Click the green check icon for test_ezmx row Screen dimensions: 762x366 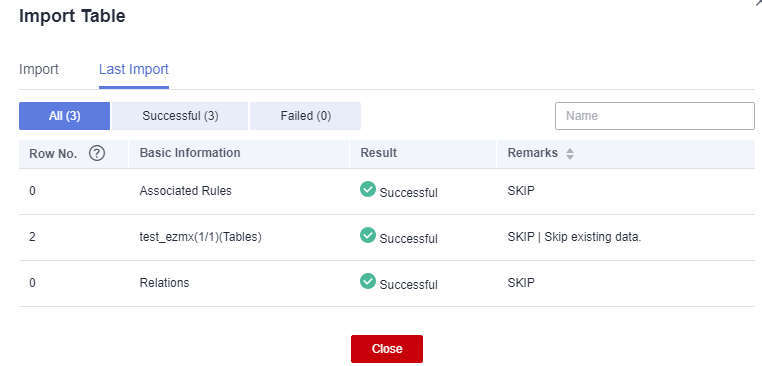pyautogui.click(x=368, y=235)
